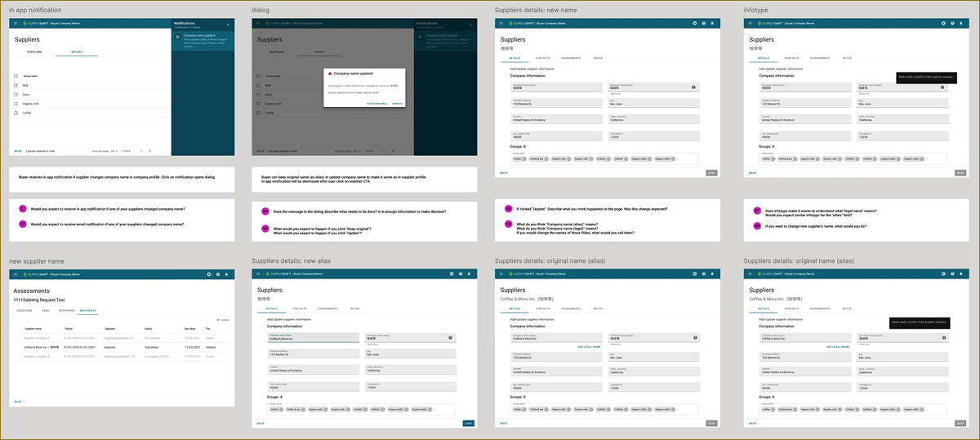Open the Filter icon in the Assessments recipients table

click(218, 319)
